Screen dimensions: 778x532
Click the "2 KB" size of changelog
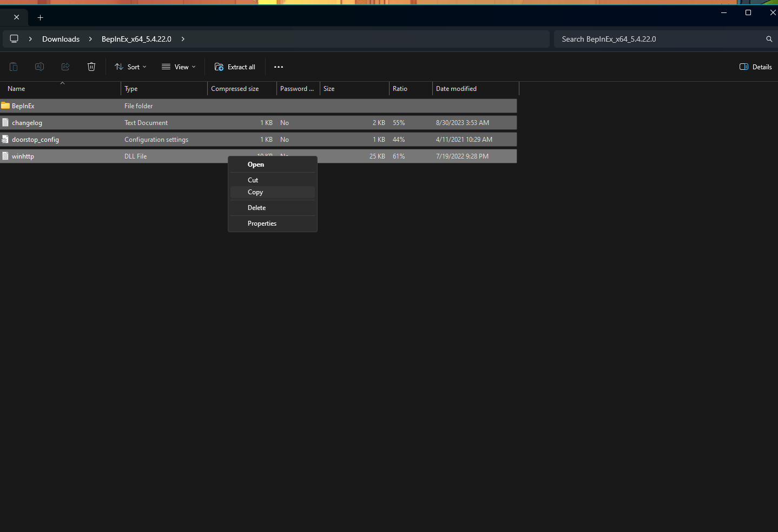click(379, 123)
